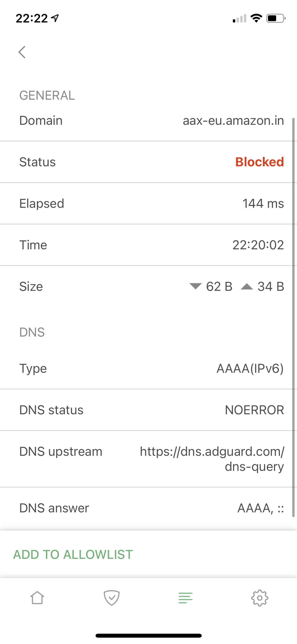The width and height of the screenshot is (297, 644).
Task: Expand the GENERAL section header
Action: pyautogui.click(x=47, y=95)
